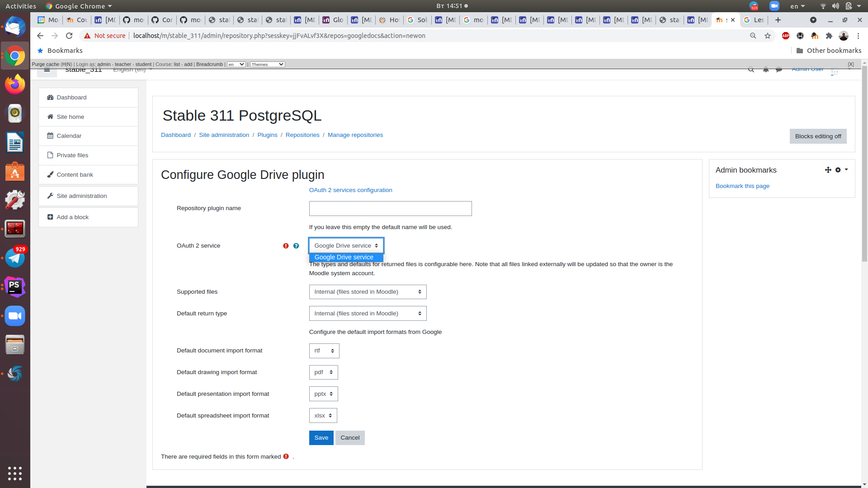
Task: Save the Google Drive plugin configuration
Action: pyautogui.click(x=321, y=438)
